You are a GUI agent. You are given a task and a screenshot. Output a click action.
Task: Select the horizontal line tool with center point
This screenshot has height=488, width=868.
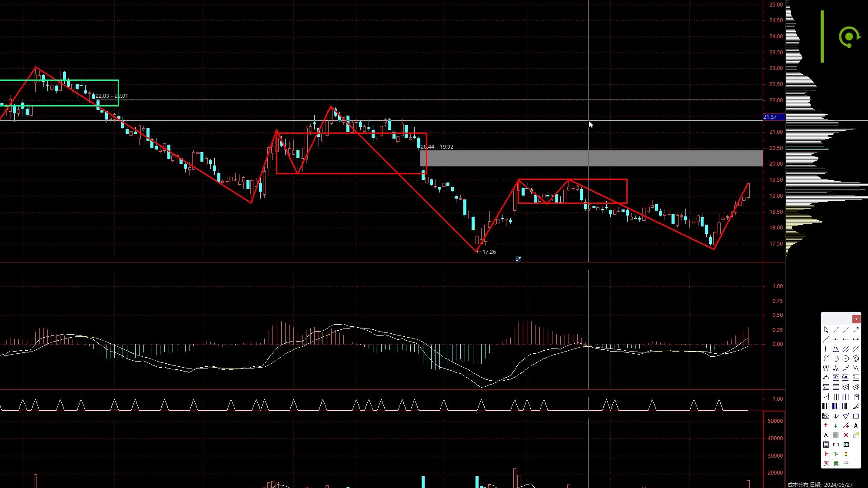pos(836,339)
